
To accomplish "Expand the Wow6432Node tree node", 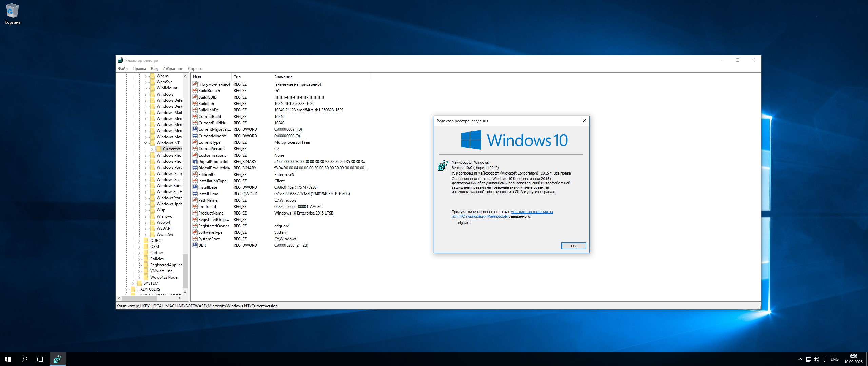I will coord(139,277).
